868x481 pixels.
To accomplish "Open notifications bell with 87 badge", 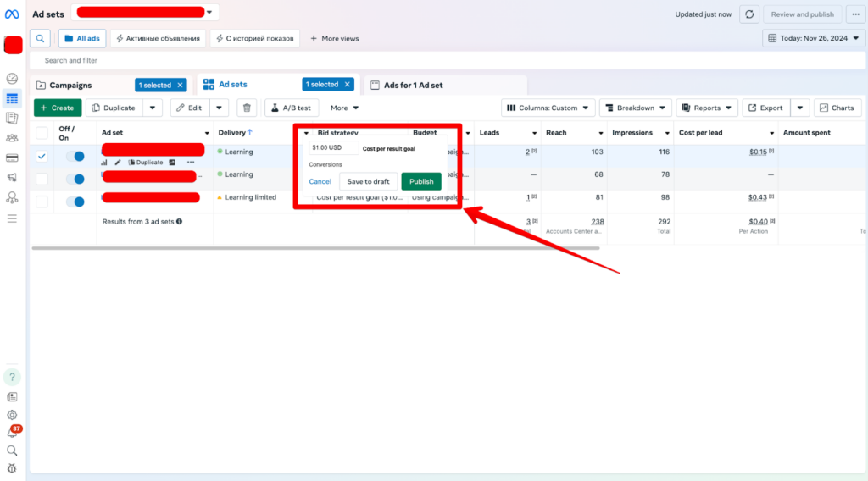I will coord(12,433).
